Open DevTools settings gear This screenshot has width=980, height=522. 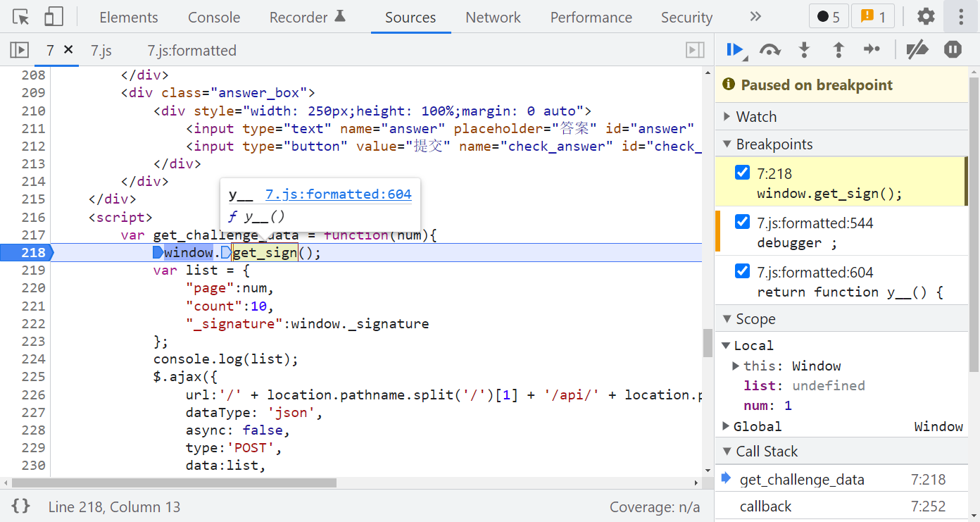coord(926,17)
